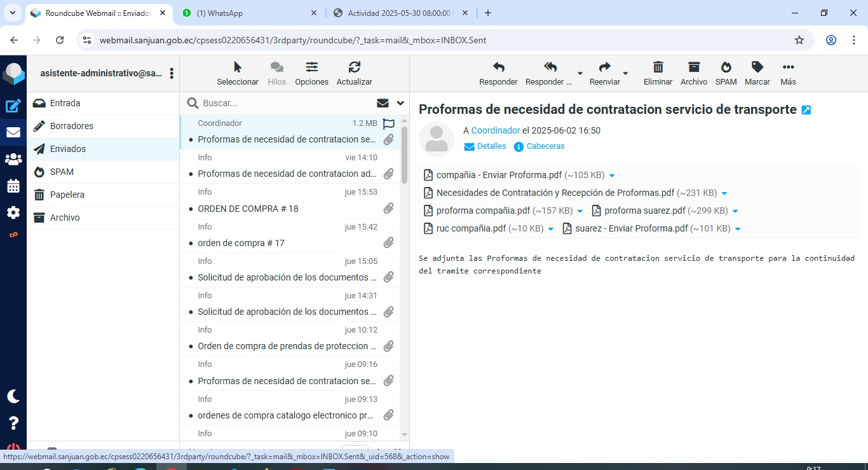Click the Detalles link
868x470 pixels.
pyautogui.click(x=491, y=146)
